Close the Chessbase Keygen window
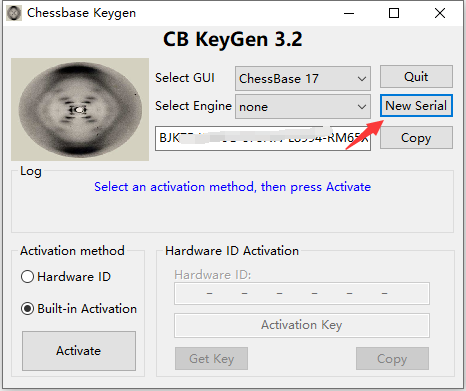This screenshot has width=466, height=391. (440, 13)
